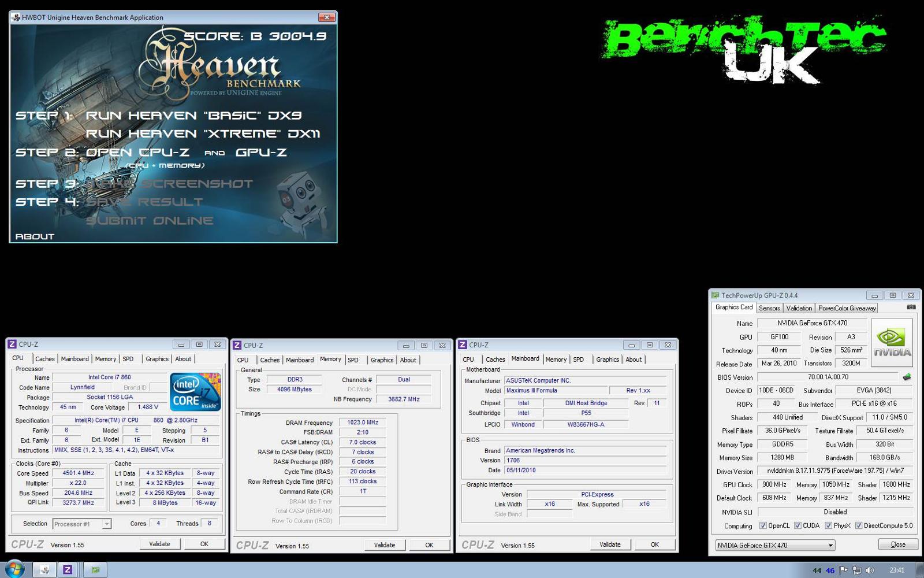Switch to GPU-Z green taskbar button

(95, 570)
